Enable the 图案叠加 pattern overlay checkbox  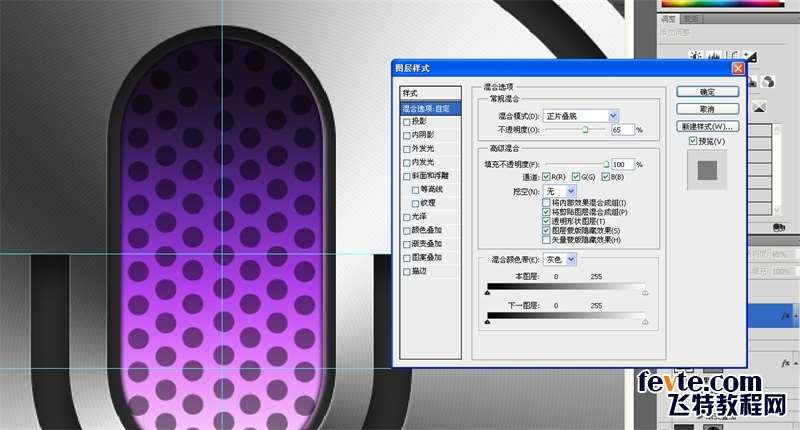pyautogui.click(x=407, y=258)
